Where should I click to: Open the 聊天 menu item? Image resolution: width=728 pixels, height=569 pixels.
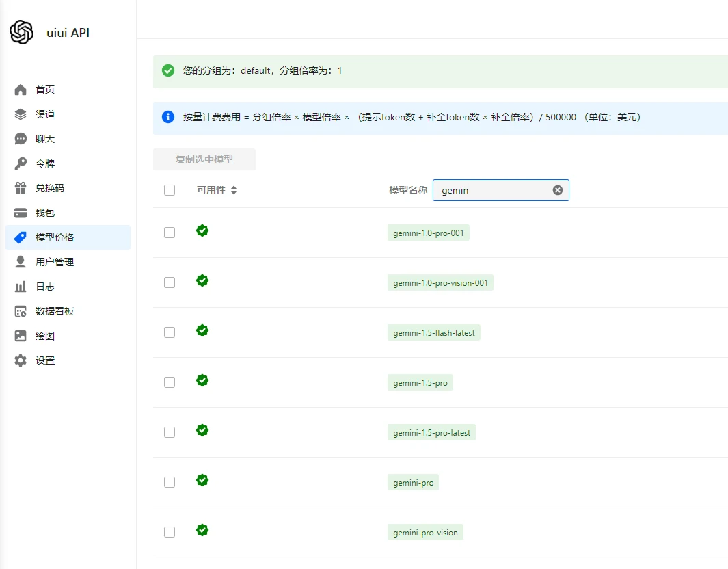click(x=68, y=139)
